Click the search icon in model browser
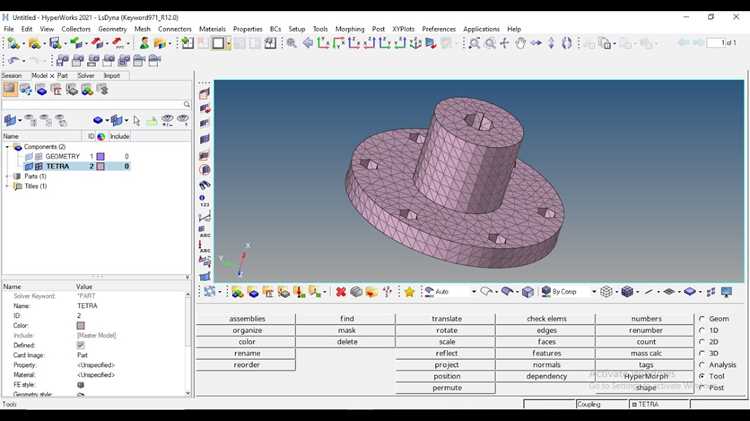 (x=187, y=104)
